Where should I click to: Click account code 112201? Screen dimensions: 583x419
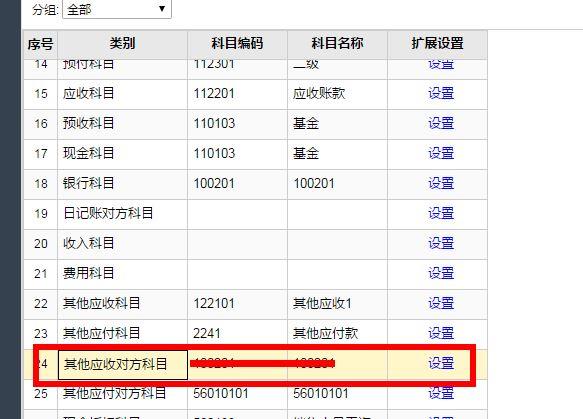click(214, 94)
